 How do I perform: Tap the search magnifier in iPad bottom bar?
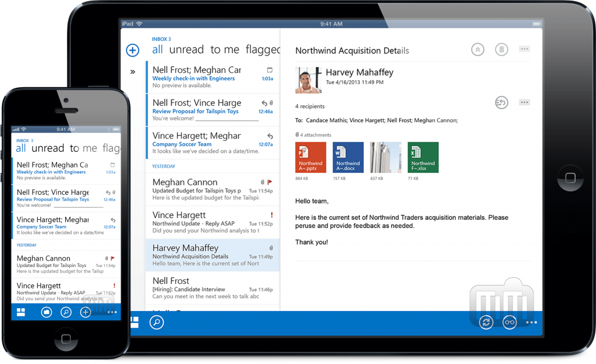(x=157, y=322)
